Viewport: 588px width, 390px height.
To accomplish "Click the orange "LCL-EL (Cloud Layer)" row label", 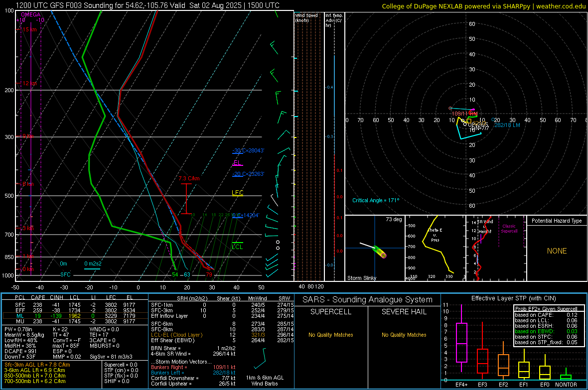I will [x=176, y=335].
